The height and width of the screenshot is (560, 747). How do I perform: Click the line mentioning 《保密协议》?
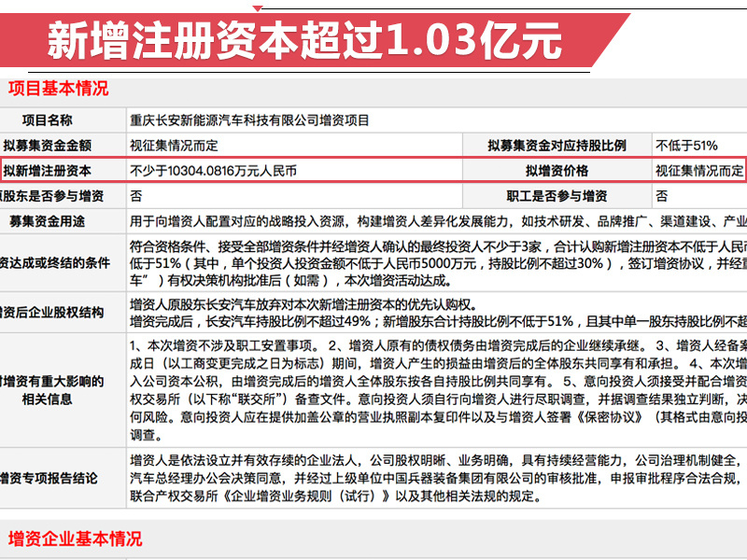click(438, 417)
